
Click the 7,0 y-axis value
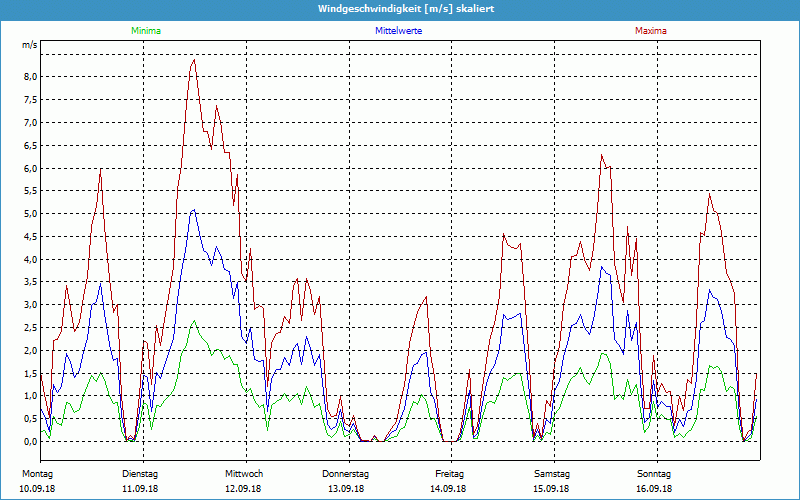coord(31,122)
